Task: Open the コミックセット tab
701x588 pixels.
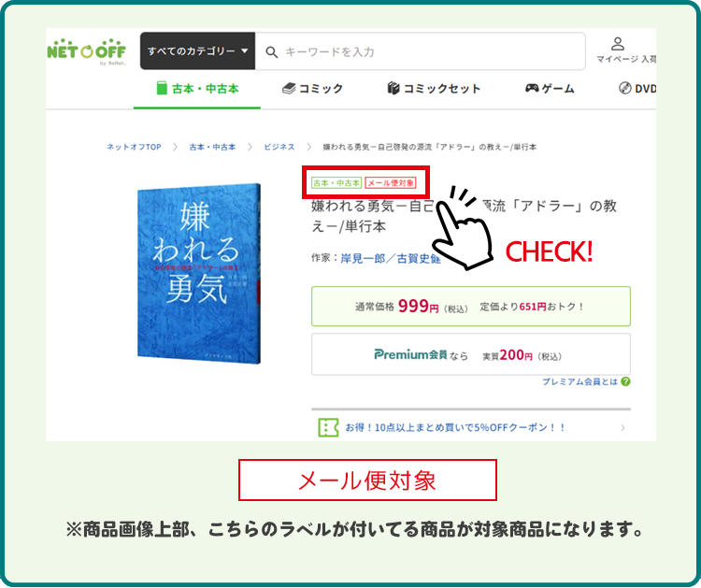Action: 434,89
